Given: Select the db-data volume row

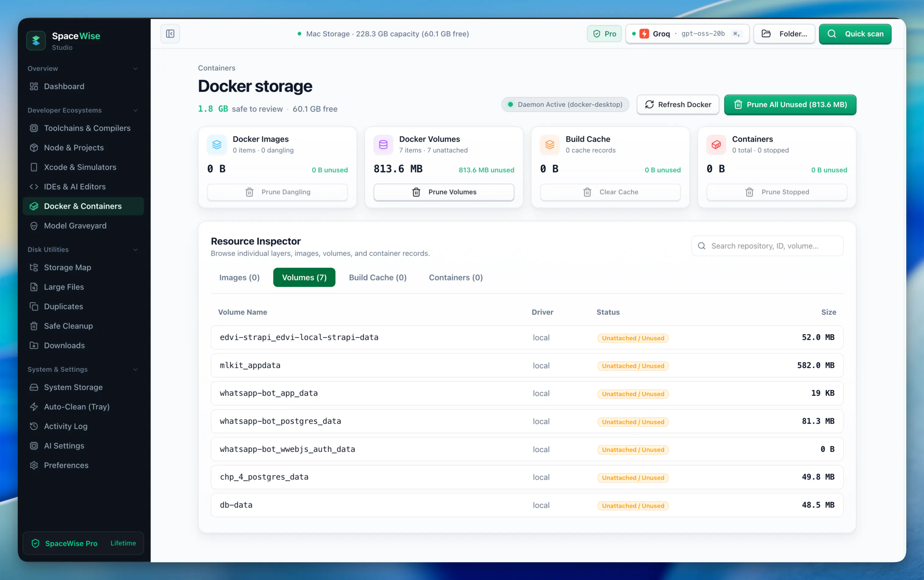Looking at the screenshot, I should [x=527, y=505].
